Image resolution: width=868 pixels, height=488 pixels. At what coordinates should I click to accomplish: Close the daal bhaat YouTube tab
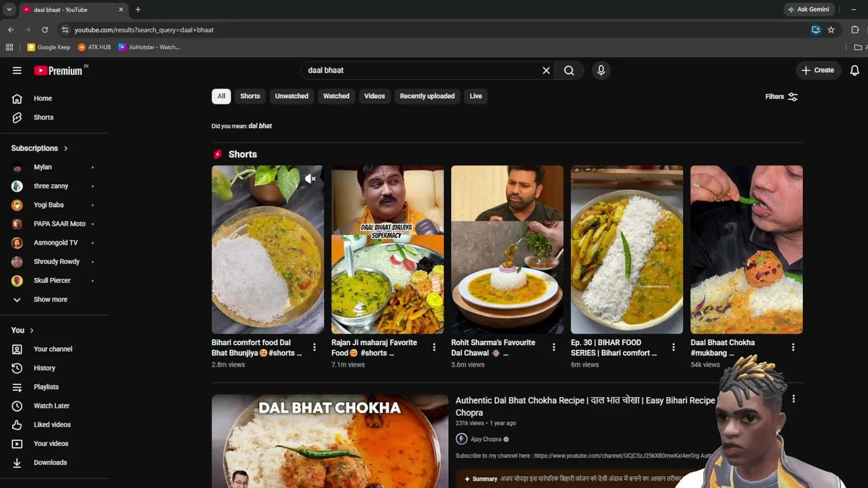coord(121,9)
